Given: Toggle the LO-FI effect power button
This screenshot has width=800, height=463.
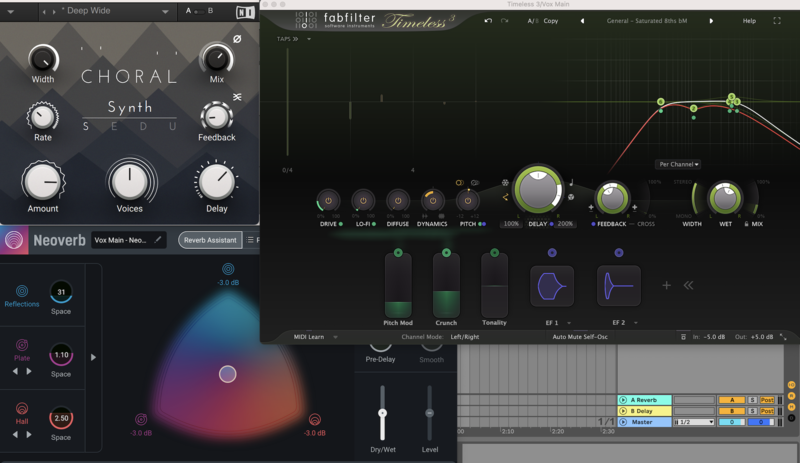Looking at the screenshot, I should pyautogui.click(x=363, y=200).
